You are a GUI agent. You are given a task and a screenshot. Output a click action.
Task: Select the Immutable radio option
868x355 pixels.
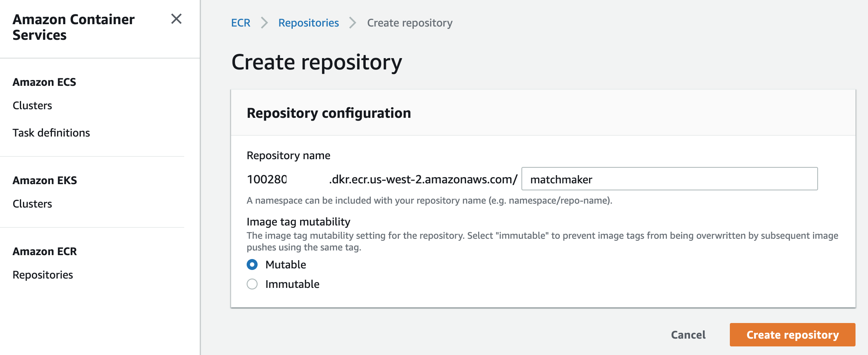[252, 284]
